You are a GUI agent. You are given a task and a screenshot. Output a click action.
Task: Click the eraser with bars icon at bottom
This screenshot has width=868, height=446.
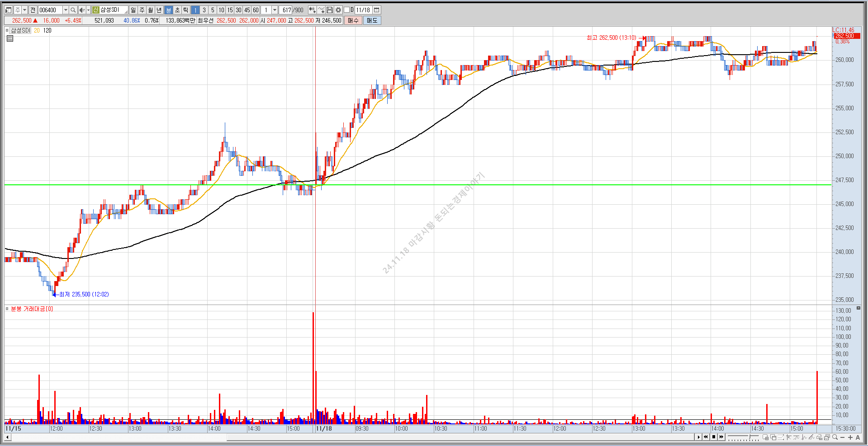point(819,437)
